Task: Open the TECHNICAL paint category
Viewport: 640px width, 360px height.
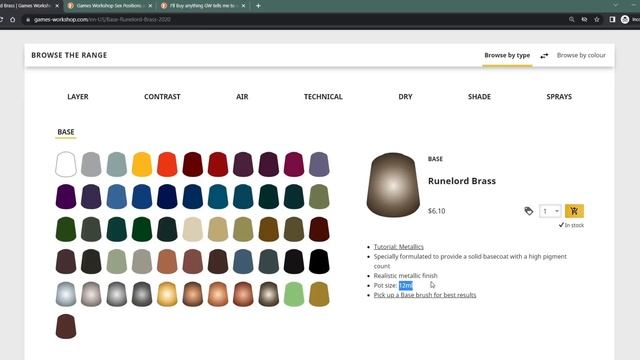Action: click(323, 97)
